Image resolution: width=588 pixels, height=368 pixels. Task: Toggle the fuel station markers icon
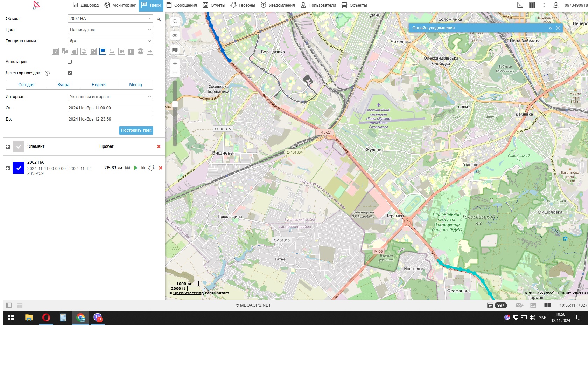click(93, 52)
